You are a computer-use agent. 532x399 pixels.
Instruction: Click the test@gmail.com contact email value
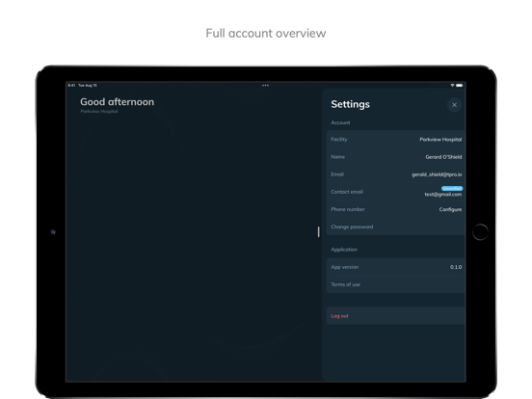coord(442,195)
